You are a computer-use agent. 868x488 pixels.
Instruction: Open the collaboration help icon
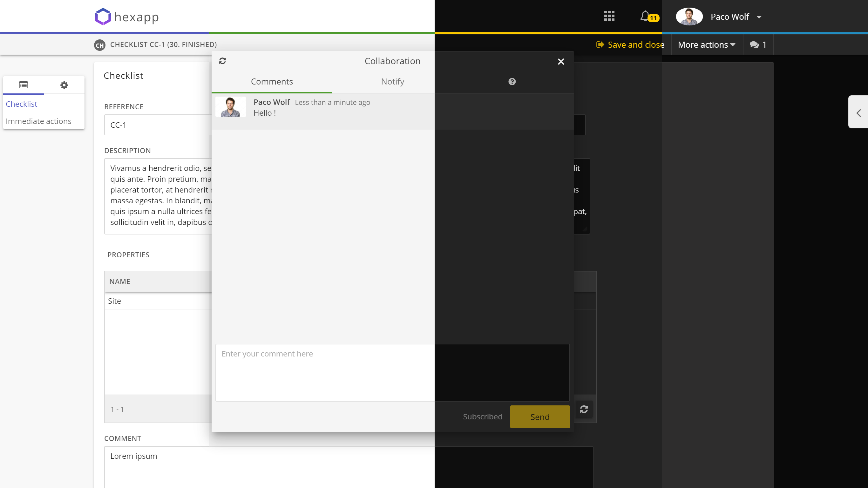(x=512, y=82)
